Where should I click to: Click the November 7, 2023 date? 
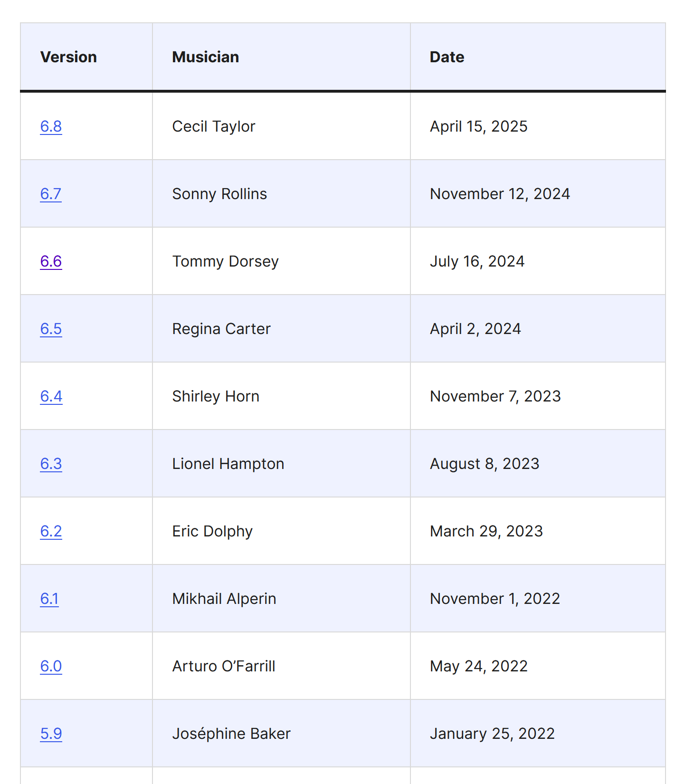pos(495,396)
